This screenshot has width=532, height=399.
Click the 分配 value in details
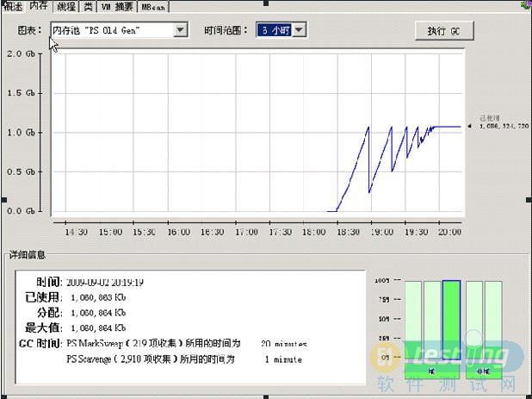click(x=98, y=313)
